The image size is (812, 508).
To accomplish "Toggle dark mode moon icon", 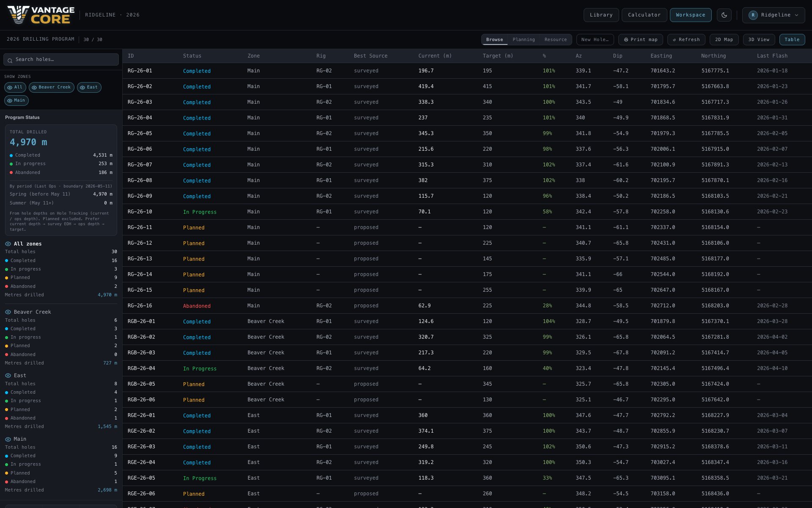I will [724, 15].
